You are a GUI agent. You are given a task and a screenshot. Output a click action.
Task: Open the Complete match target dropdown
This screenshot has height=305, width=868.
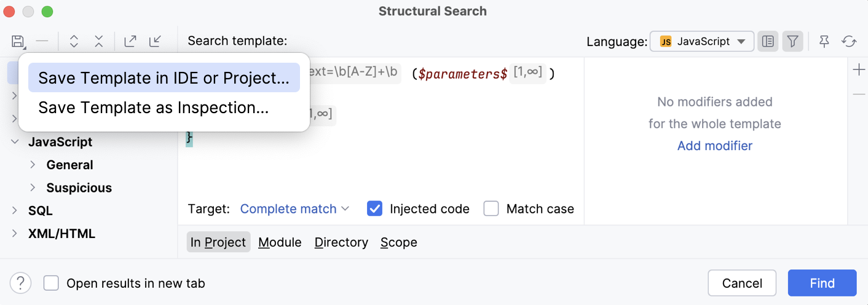coord(294,209)
